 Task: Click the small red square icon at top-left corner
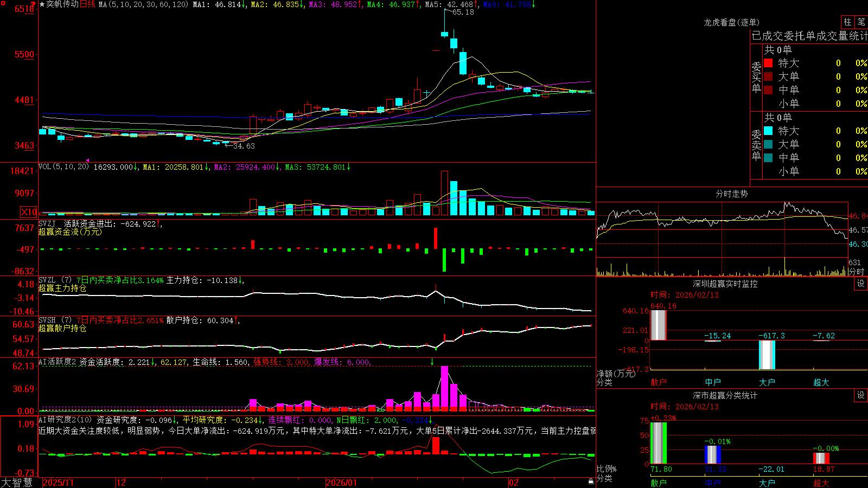[x=3, y=3]
